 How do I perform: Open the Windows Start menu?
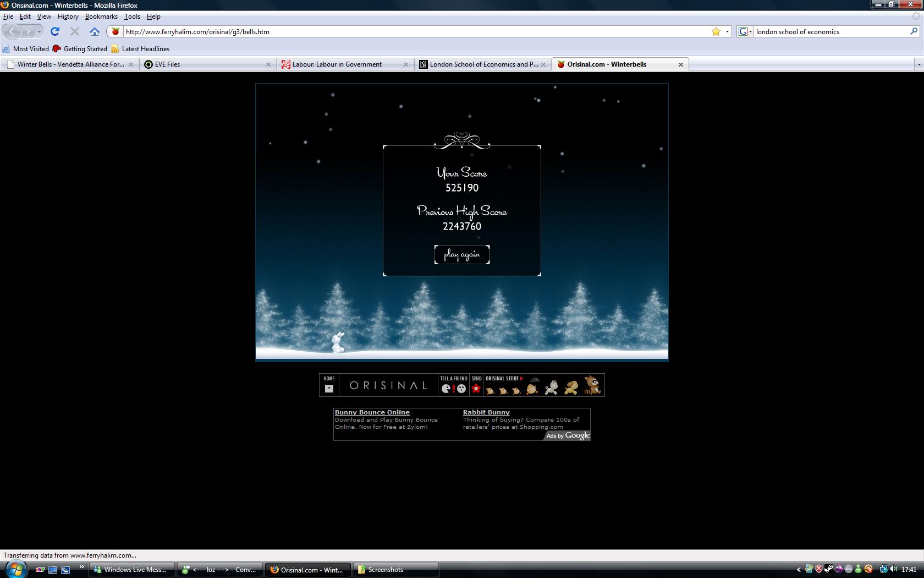pyautogui.click(x=15, y=569)
